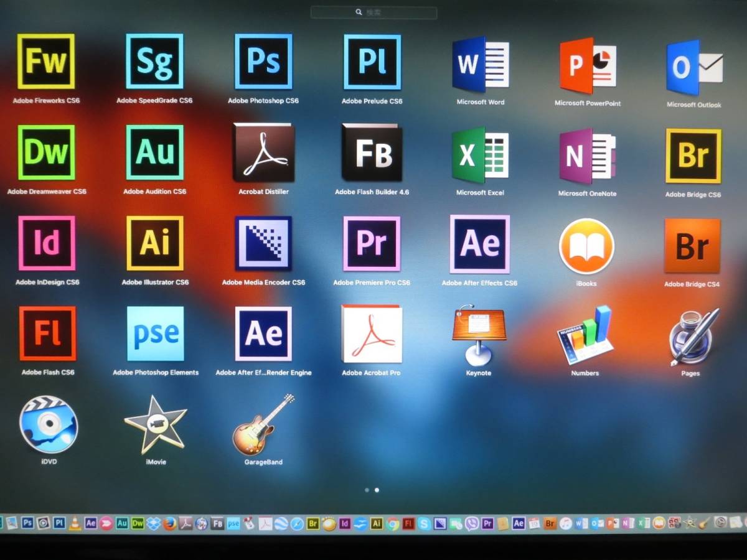Launch Microsoft Excel from Launchpad grid
Viewport: 747px width, 560px height.
click(x=479, y=154)
